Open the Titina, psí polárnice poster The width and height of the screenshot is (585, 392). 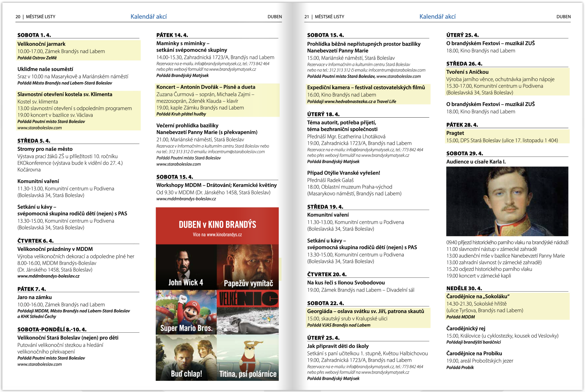click(x=248, y=357)
